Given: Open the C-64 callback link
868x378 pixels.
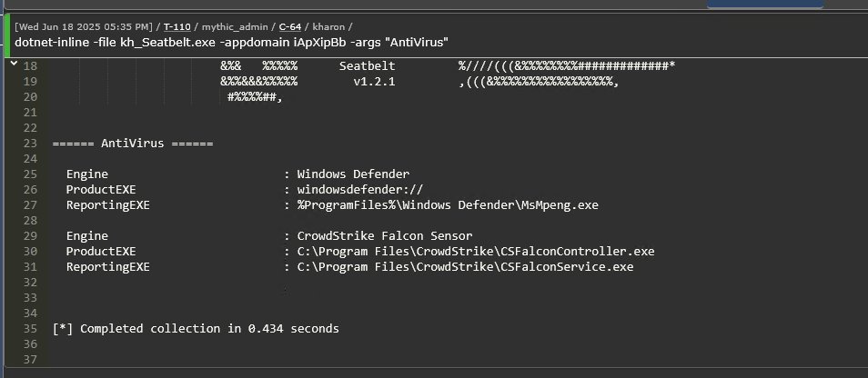Looking at the screenshot, I should 290,26.
